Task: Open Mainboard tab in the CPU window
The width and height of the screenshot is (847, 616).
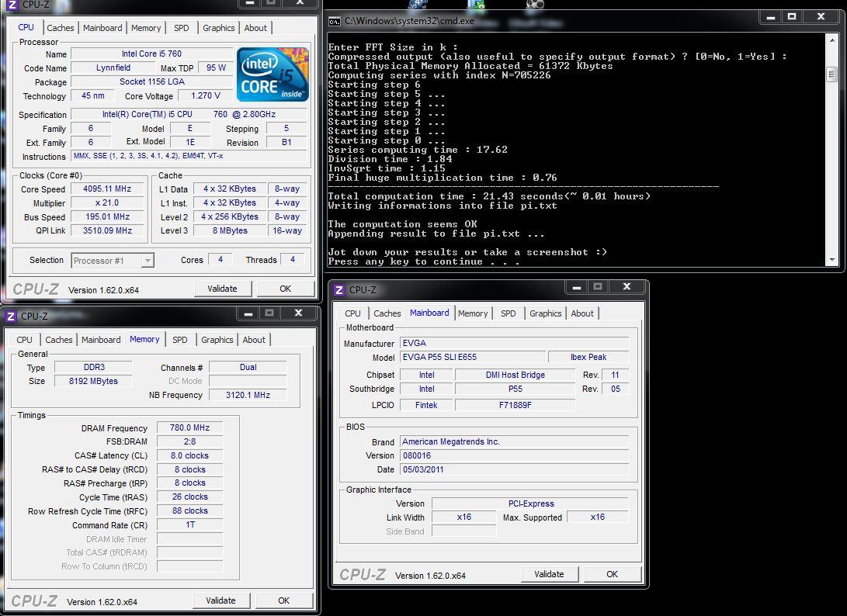Action: click(x=102, y=28)
